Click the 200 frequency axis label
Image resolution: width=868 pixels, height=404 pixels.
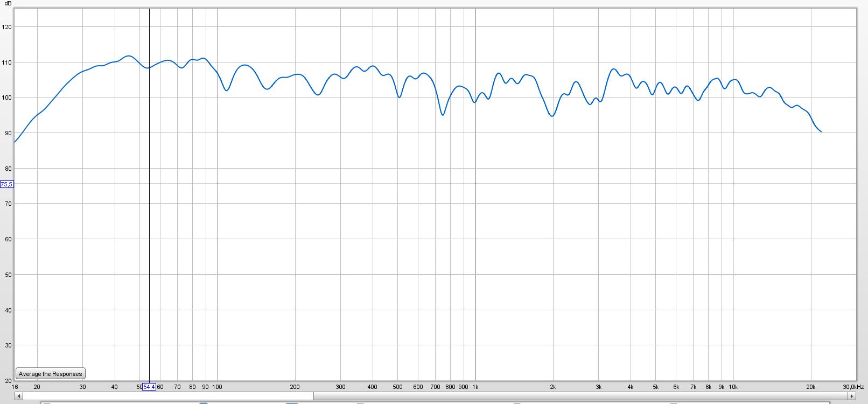(x=295, y=387)
